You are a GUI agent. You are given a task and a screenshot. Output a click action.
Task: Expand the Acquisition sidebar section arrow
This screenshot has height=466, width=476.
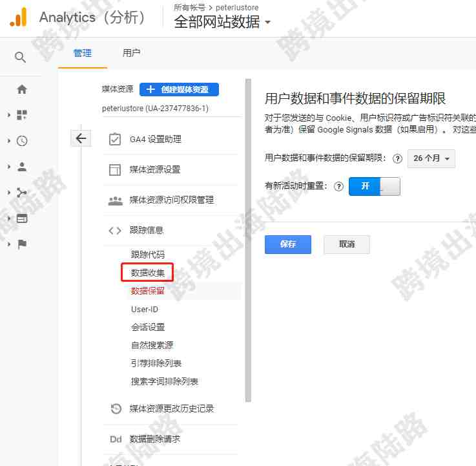point(9,193)
